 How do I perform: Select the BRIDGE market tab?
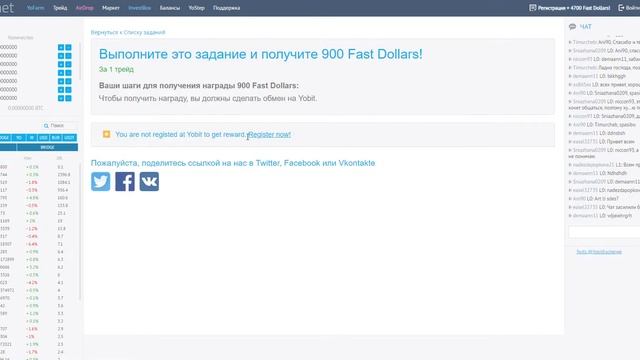47,147
